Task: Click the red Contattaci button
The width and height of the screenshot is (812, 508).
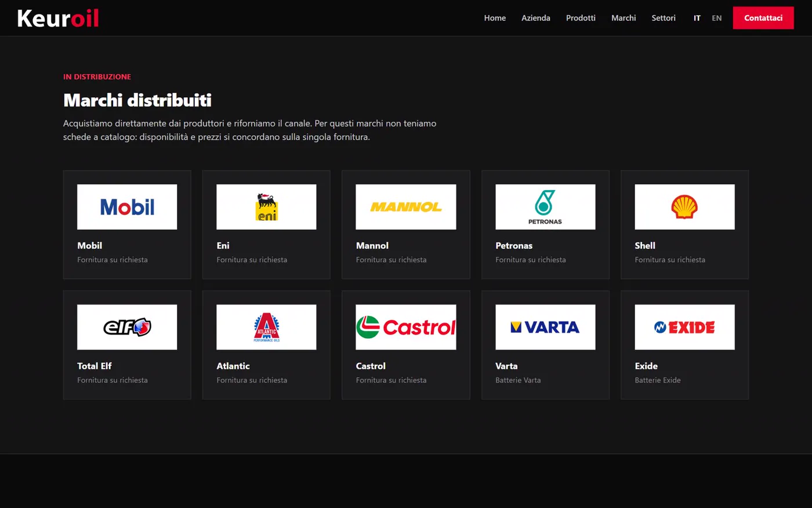Action: pyautogui.click(x=763, y=18)
